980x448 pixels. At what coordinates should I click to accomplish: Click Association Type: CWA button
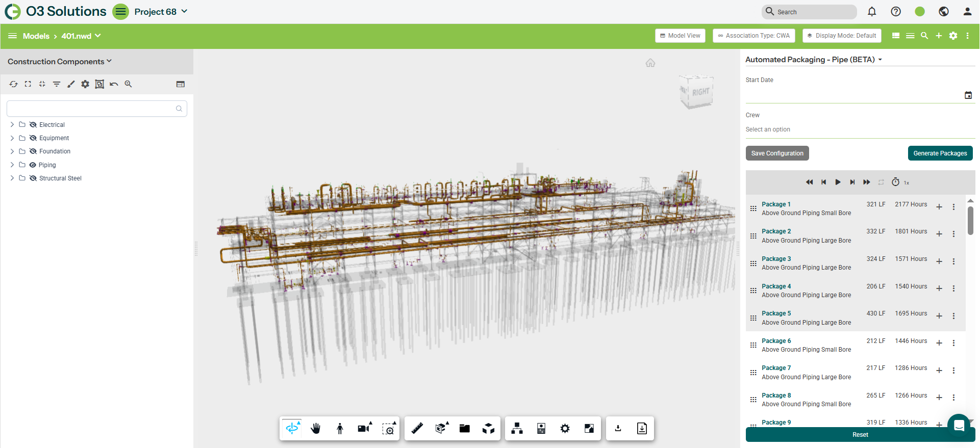(754, 36)
